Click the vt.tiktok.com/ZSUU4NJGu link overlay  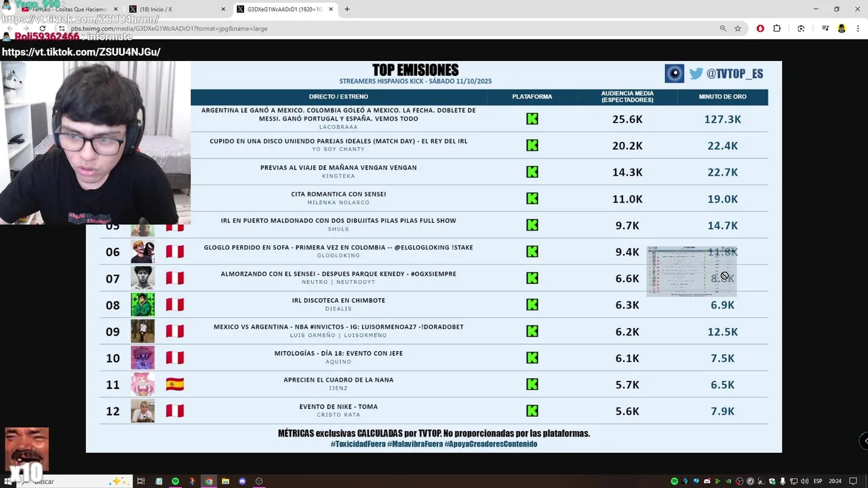tap(81, 52)
